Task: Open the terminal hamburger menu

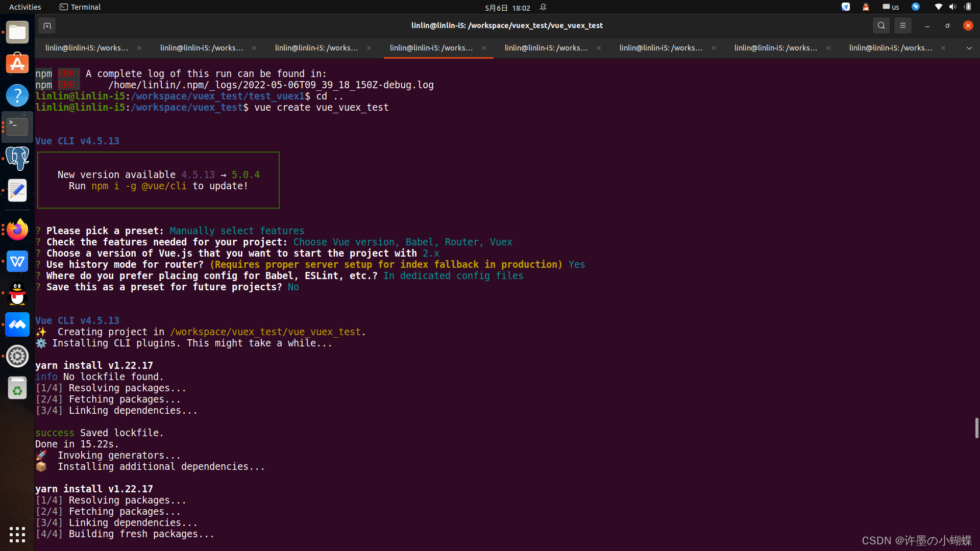Action: (x=903, y=25)
